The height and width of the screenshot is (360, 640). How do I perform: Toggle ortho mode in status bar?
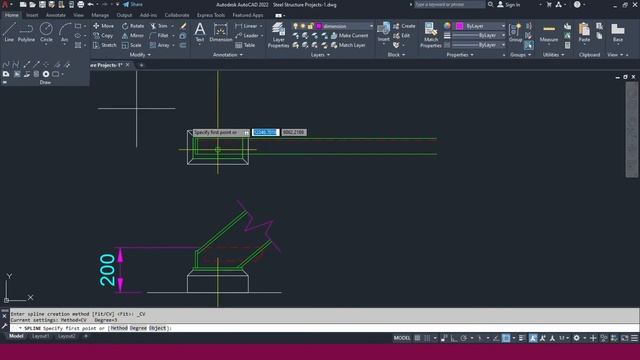(453, 338)
